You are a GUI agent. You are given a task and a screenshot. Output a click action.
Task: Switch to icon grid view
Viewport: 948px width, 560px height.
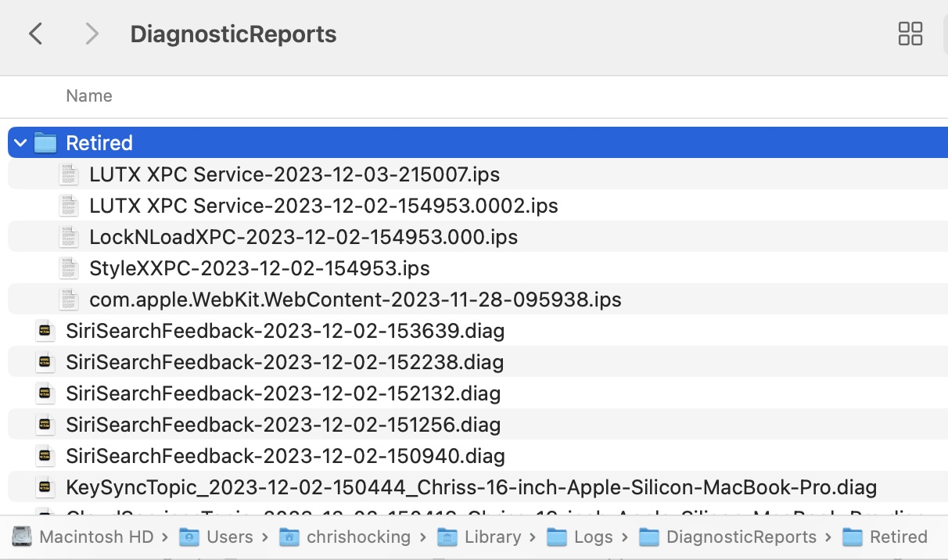910,34
